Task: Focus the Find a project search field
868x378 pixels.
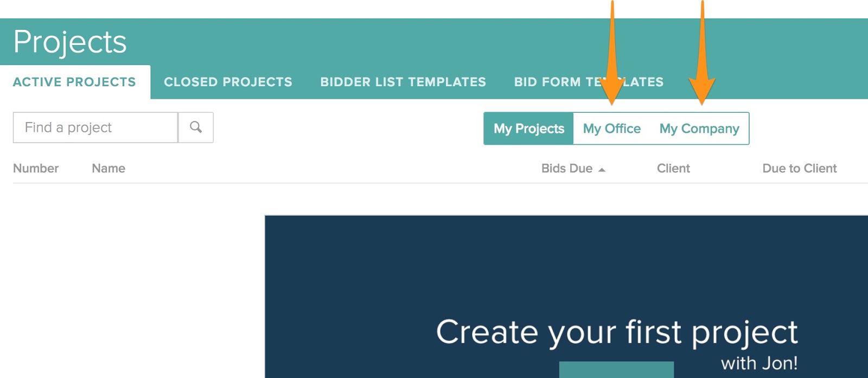Action: (95, 127)
